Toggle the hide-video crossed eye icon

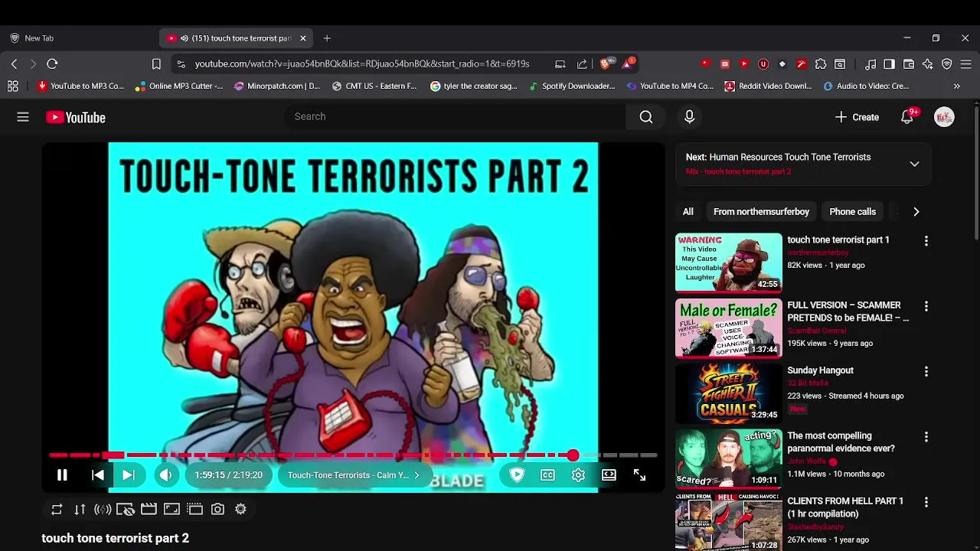point(126,509)
